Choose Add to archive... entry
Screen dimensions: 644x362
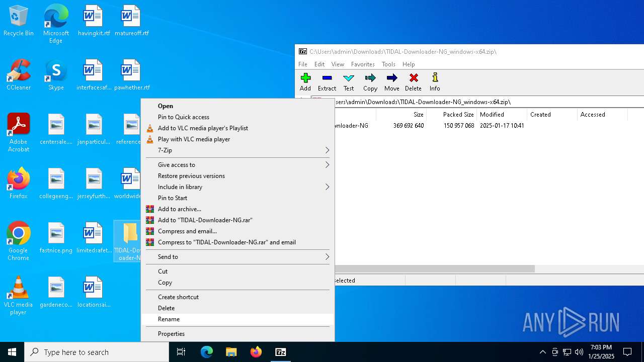tap(237, 209)
